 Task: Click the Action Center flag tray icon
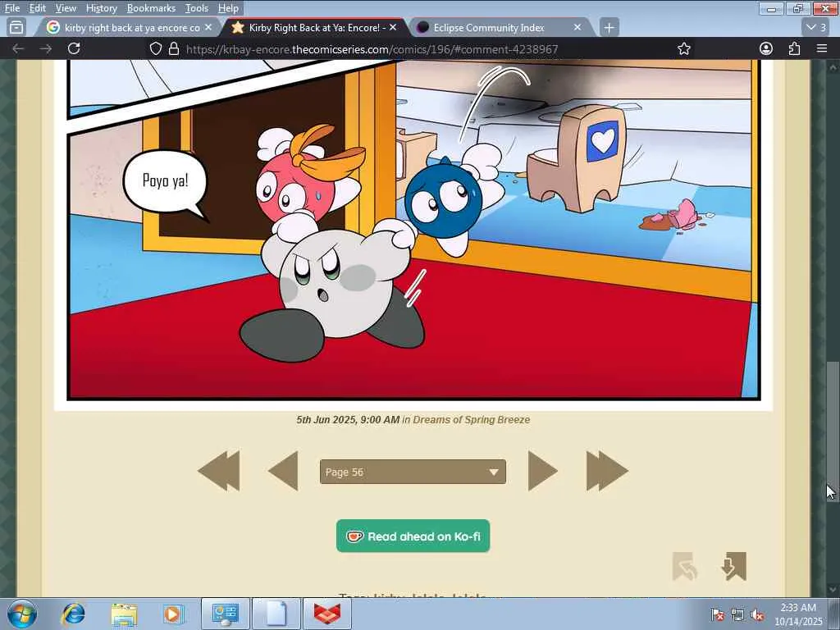(718, 615)
